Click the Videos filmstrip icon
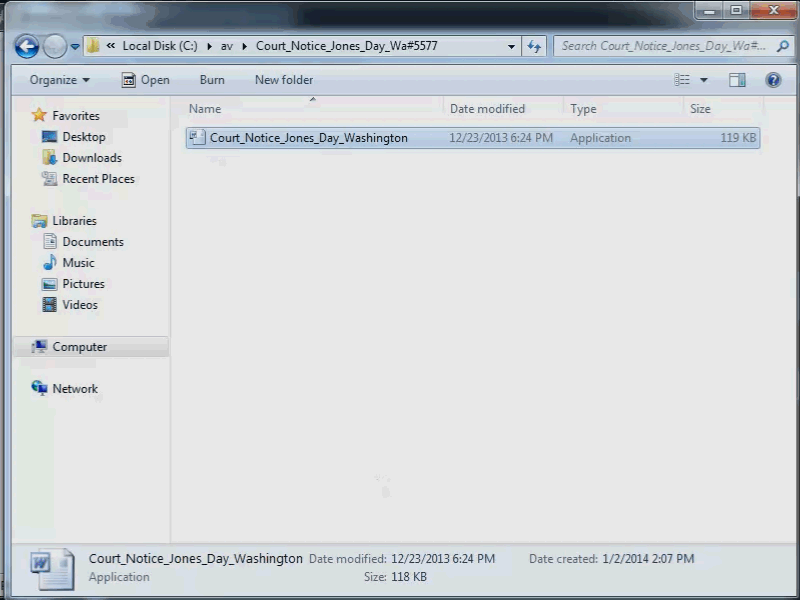 49,305
